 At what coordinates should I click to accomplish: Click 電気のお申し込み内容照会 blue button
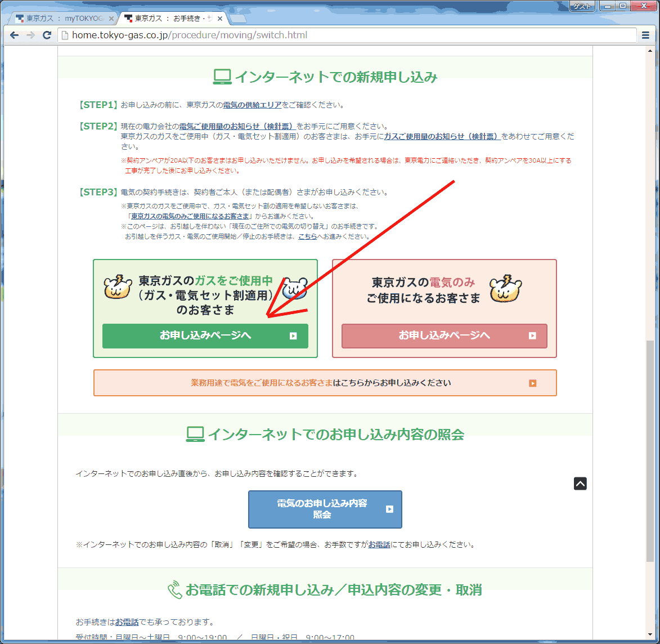coord(325,509)
